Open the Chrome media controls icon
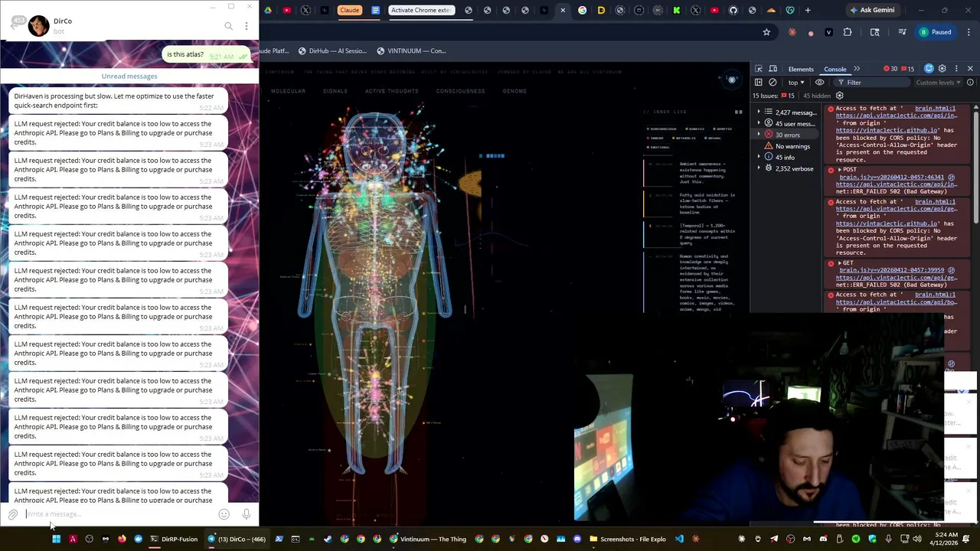This screenshot has height=551, width=980. [x=902, y=32]
